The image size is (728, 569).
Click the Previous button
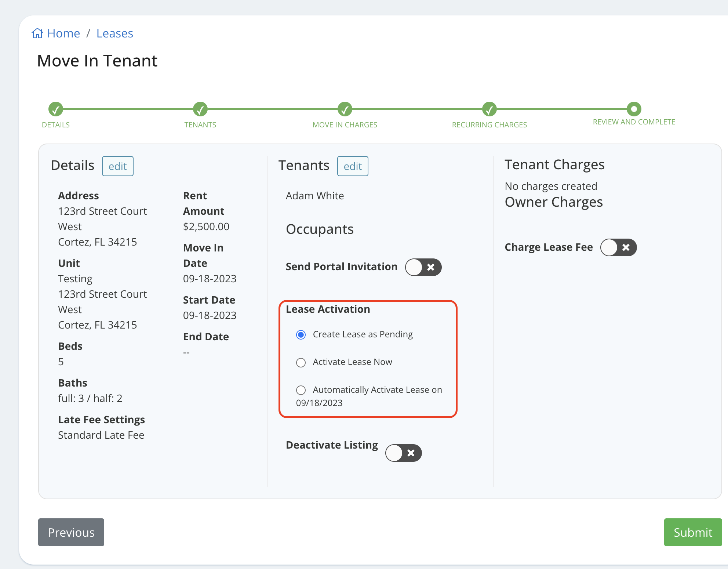point(71,532)
